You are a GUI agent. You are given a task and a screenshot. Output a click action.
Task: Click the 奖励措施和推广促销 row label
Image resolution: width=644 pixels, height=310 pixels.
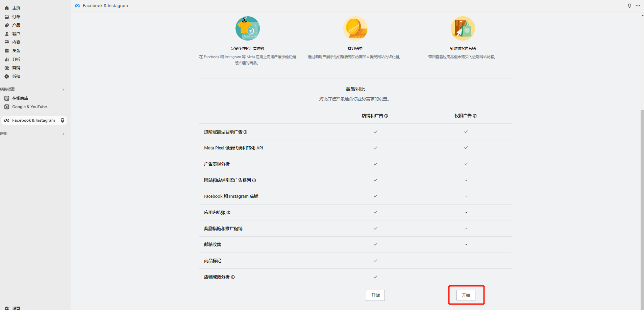pos(223,229)
